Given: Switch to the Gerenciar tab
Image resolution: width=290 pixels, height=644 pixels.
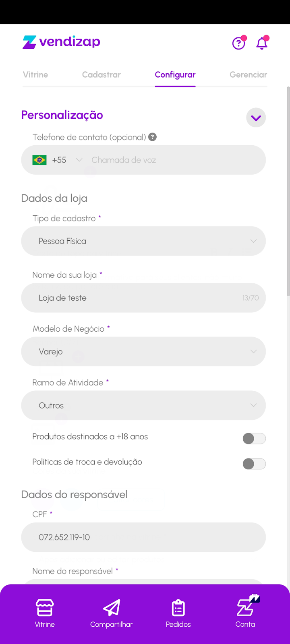Looking at the screenshot, I should coord(248,75).
